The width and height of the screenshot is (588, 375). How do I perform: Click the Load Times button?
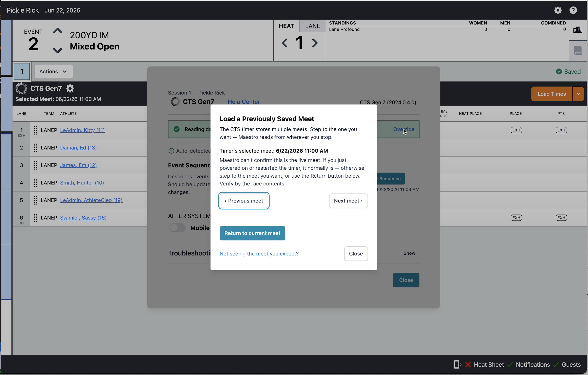(552, 94)
